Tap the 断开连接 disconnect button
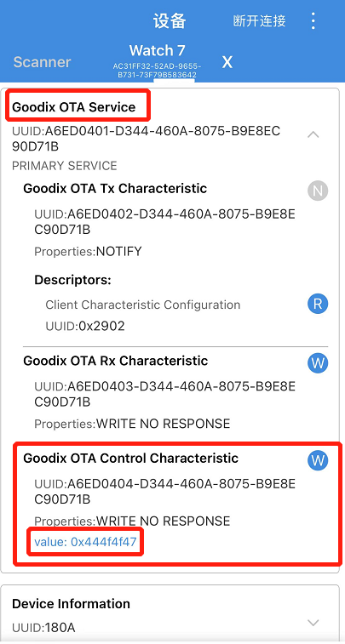 click(259, 20)
